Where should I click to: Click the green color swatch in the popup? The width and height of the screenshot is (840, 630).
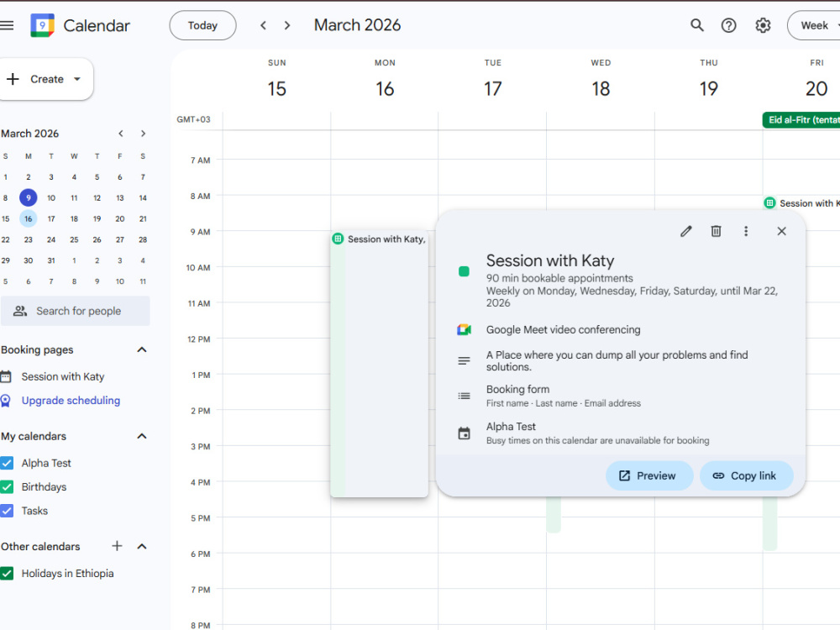coord(464,271)
